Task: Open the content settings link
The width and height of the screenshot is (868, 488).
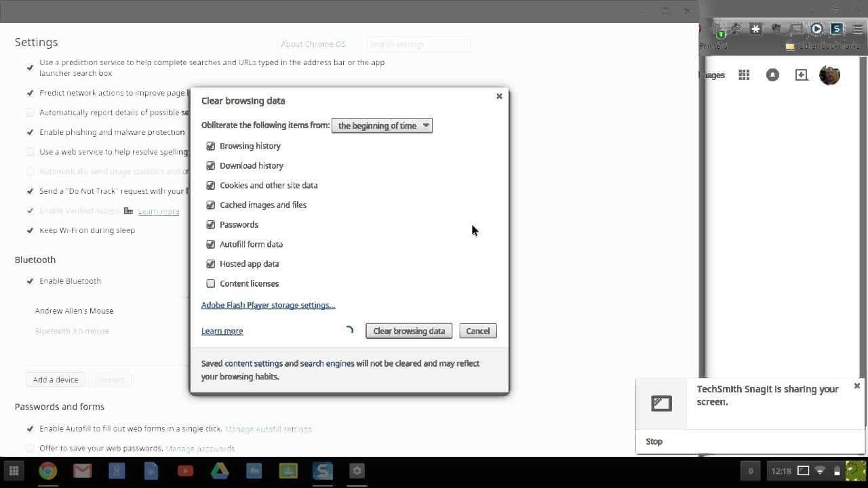Action: [254, 363]
